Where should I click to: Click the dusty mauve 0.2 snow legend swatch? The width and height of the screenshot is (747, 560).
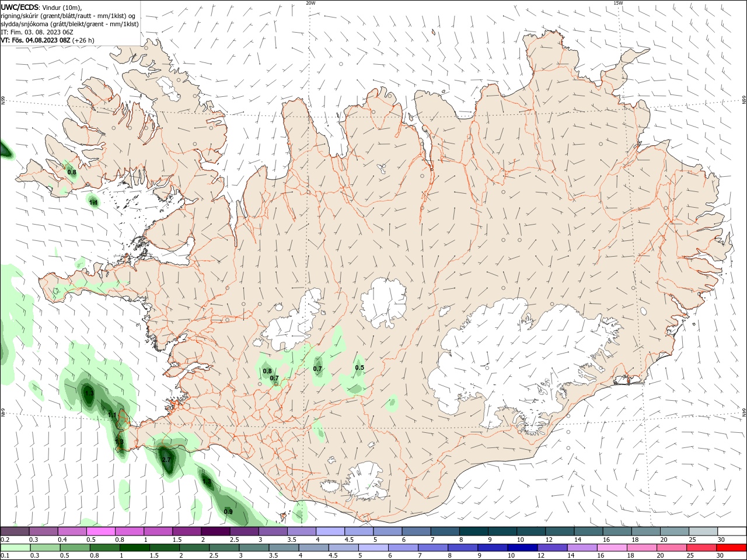(15, 531)
